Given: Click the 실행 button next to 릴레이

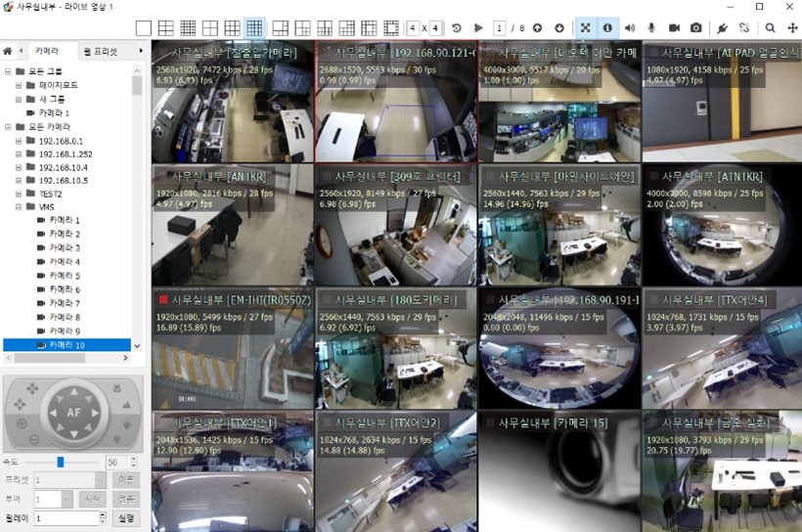Looking at the screenshot, I should click(125, 518).
